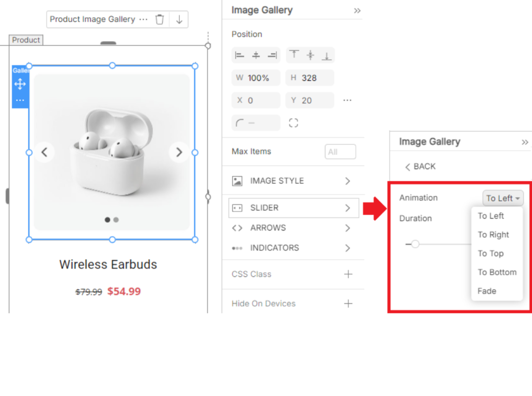Click BACK in the slider settings panel

(420, 166)
